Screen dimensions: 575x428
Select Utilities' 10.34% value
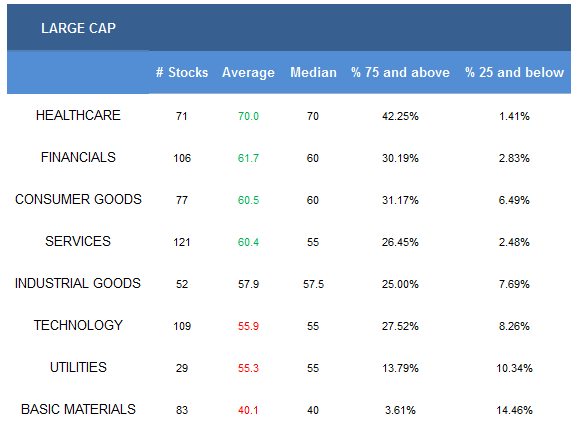pos(514,368)
